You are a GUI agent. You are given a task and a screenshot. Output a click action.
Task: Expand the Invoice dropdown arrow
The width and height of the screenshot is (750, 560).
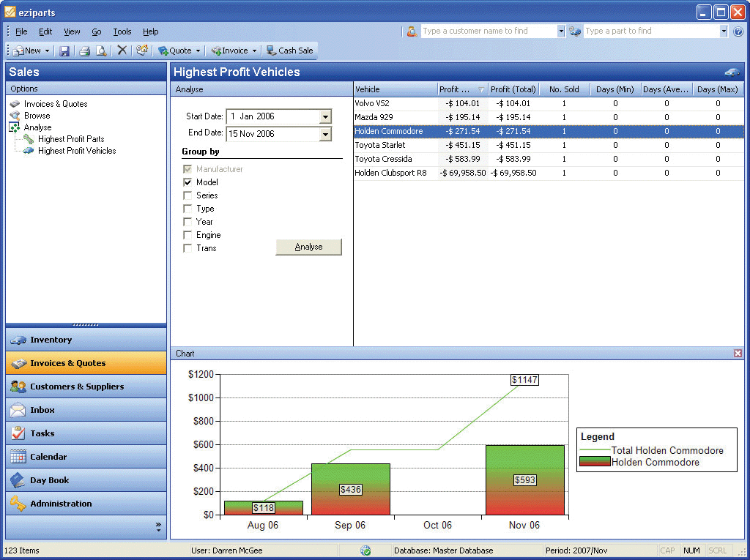(254, 51)
